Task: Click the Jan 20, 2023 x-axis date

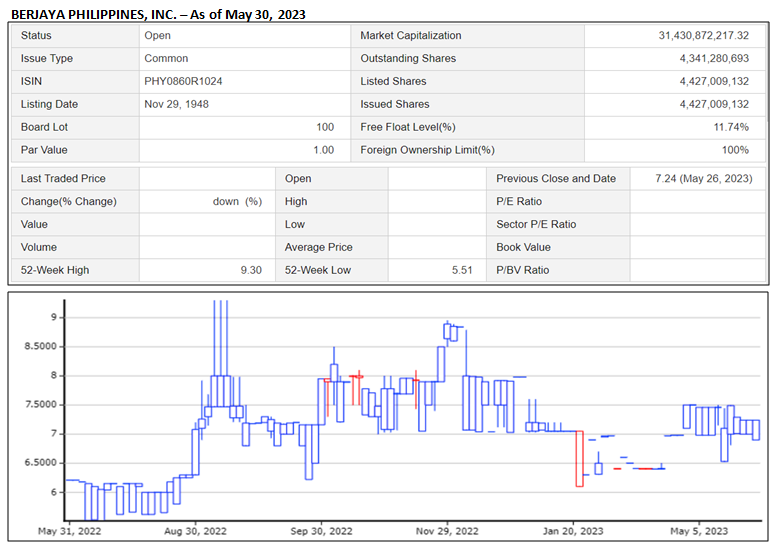Action: (573, 531)
